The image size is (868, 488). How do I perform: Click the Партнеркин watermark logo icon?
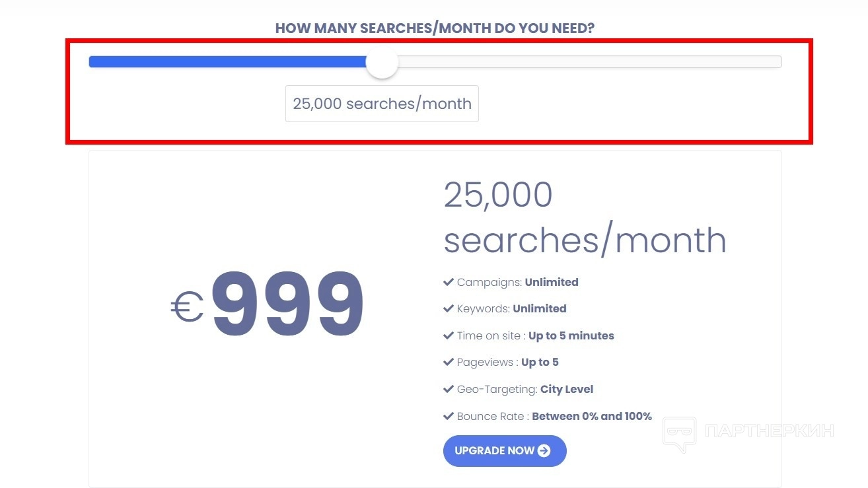click(679, 433)
